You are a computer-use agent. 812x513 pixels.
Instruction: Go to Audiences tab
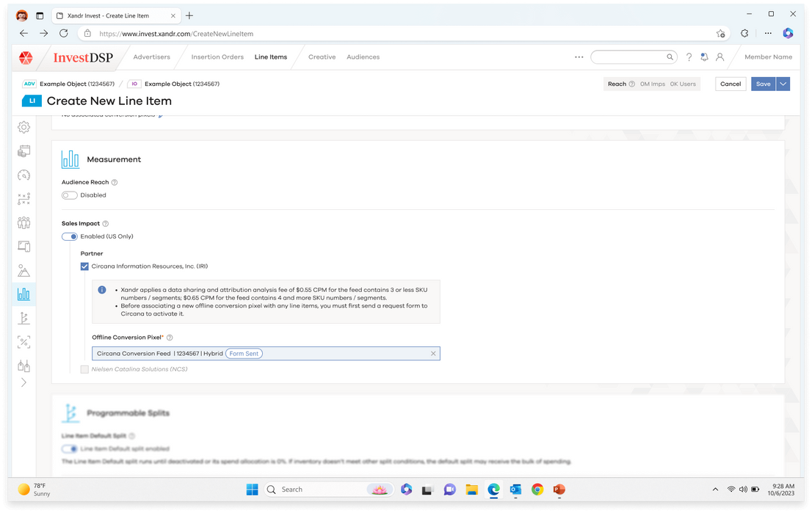pyautogui.click(x=363, y=57)
